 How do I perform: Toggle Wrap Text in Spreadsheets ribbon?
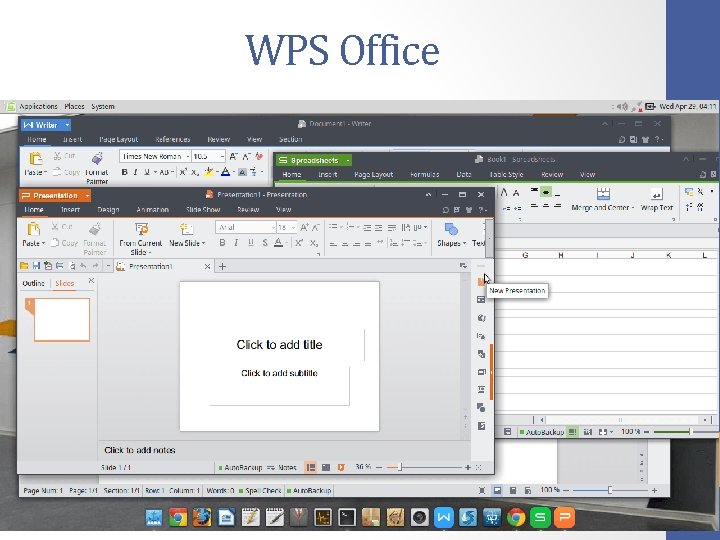tap(657, 200)
